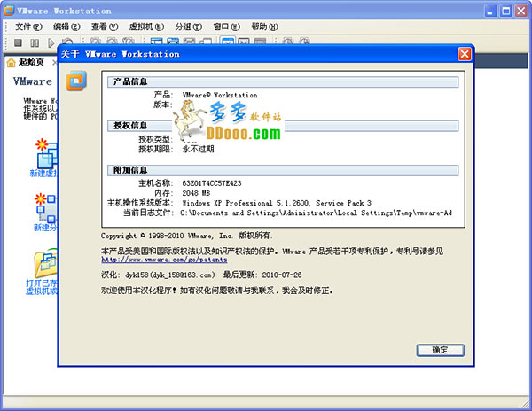Click the log file path C:\Documents and Settings
This screenshot has height=411, width=532.
coord(317,213)
